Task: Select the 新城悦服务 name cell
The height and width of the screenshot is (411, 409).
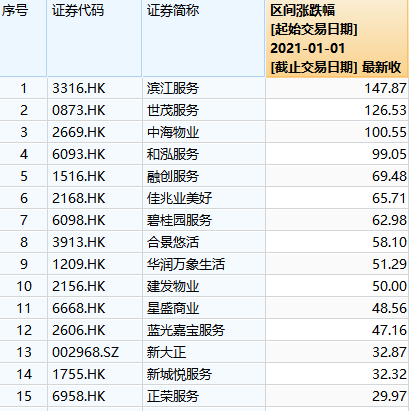Action: pyautogui.click(x=204, y=374)
